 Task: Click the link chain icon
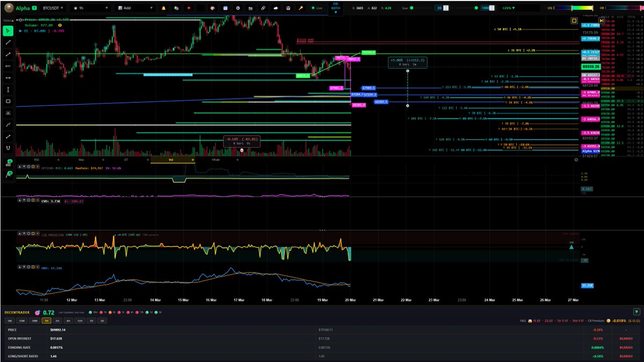coord(263,8)
